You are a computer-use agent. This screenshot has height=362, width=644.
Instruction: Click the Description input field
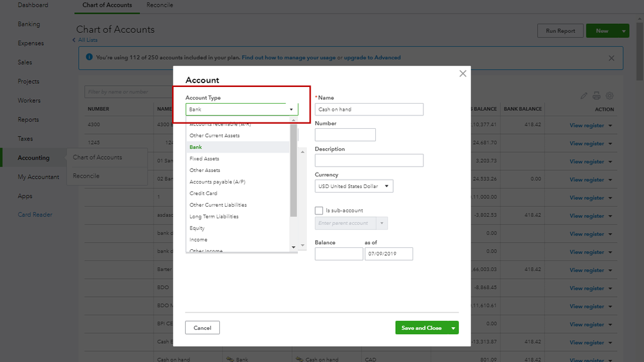369,160
